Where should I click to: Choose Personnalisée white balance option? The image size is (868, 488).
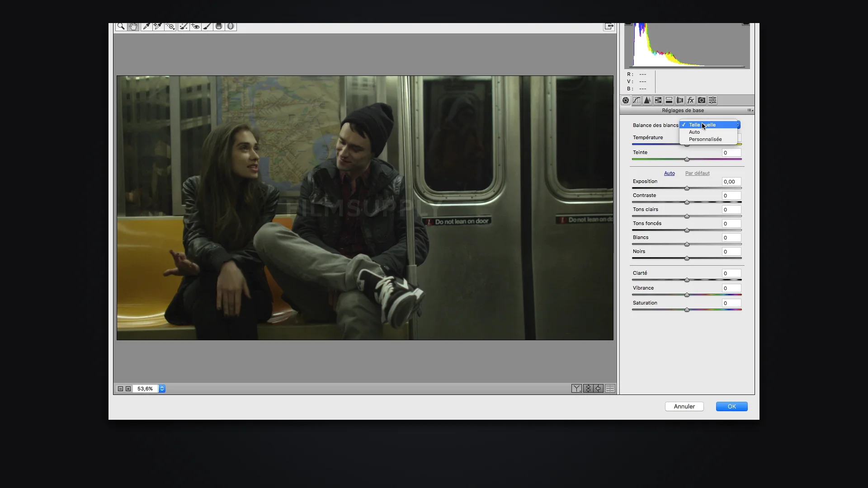click(x=708, y=139)
